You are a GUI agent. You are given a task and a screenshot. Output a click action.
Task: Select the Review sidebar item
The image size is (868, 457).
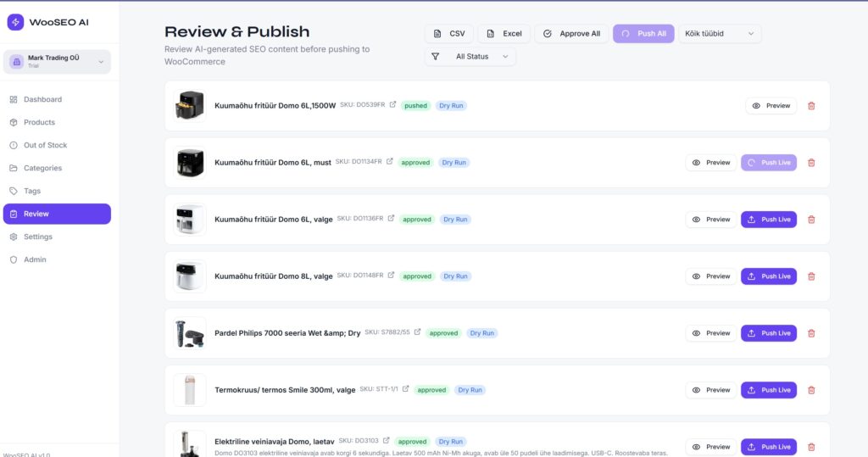tap(57, 214)
